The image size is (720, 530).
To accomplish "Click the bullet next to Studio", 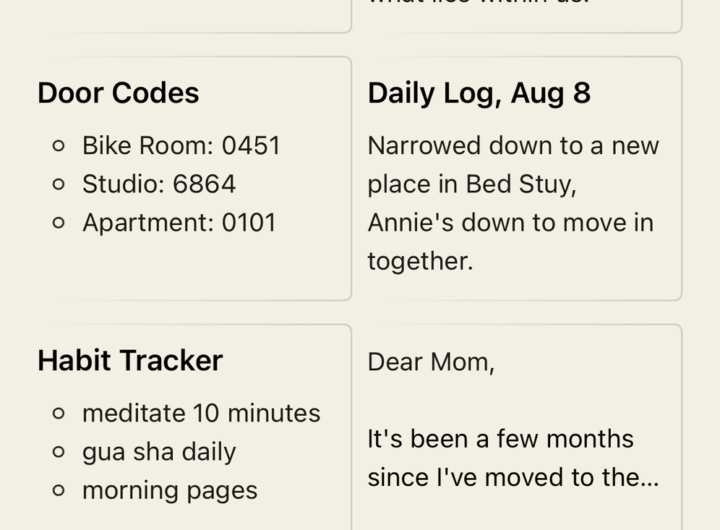I will tap(59, 185).
